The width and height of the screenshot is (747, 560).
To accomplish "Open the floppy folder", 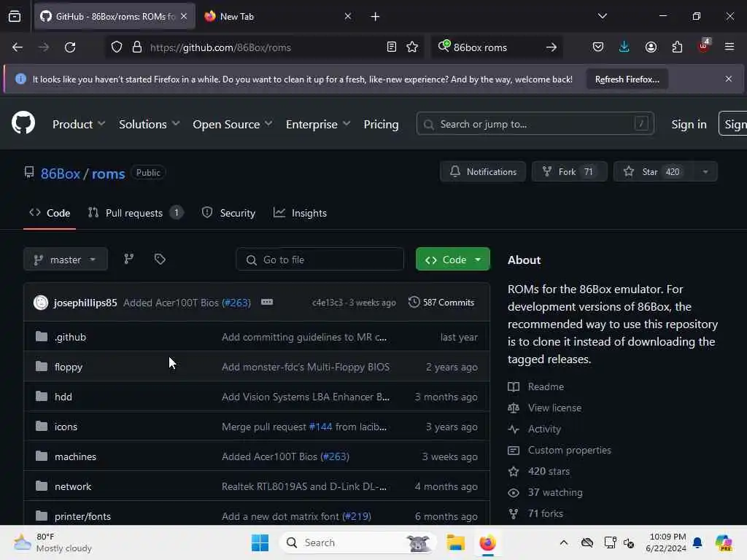I will point(69,367).
